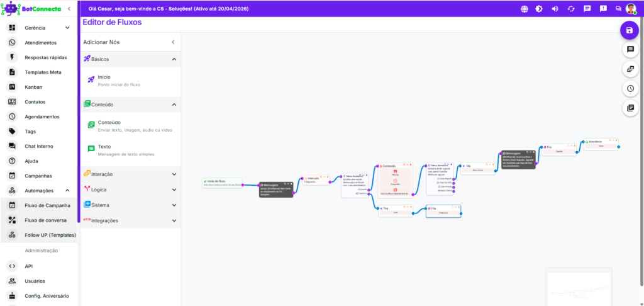Expand the Interação node category

point(174,174)
